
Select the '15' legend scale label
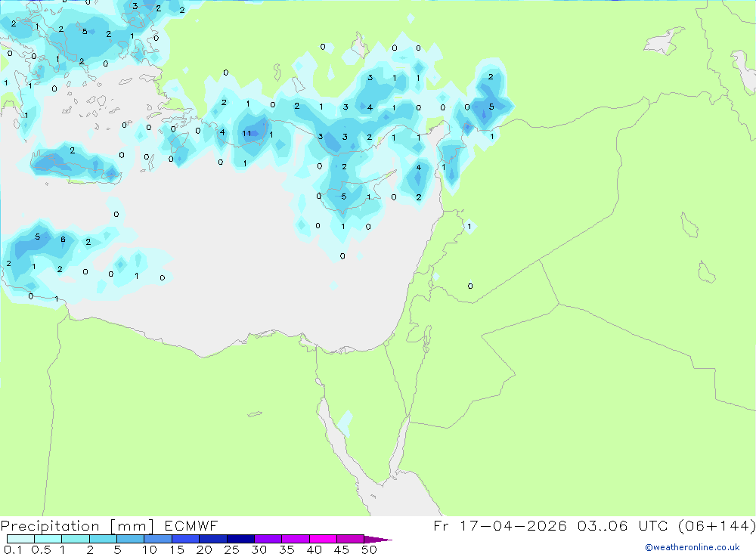click(177, 549)
